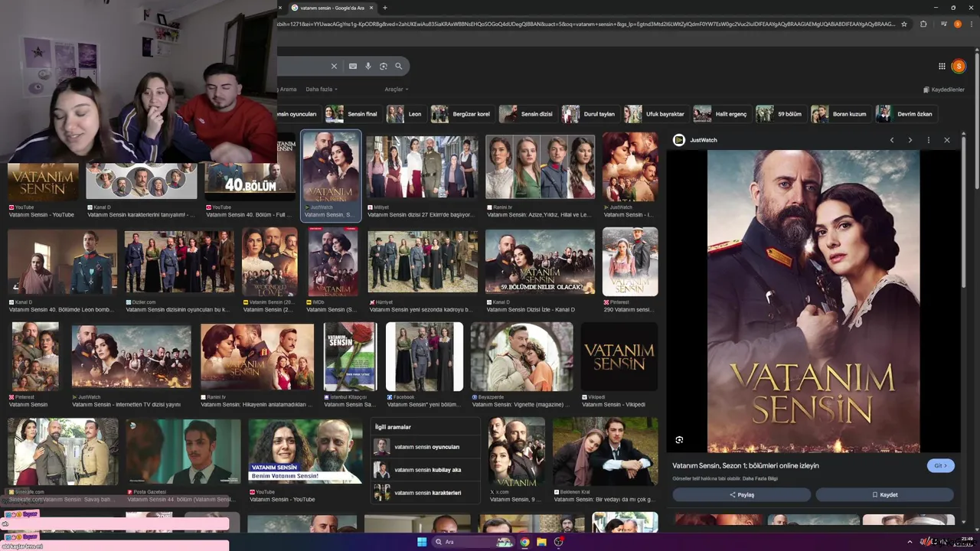Screen dimensions: 980x551
Task: Select the vatanım sensin Google tab
Action: [x=332, y=8]
